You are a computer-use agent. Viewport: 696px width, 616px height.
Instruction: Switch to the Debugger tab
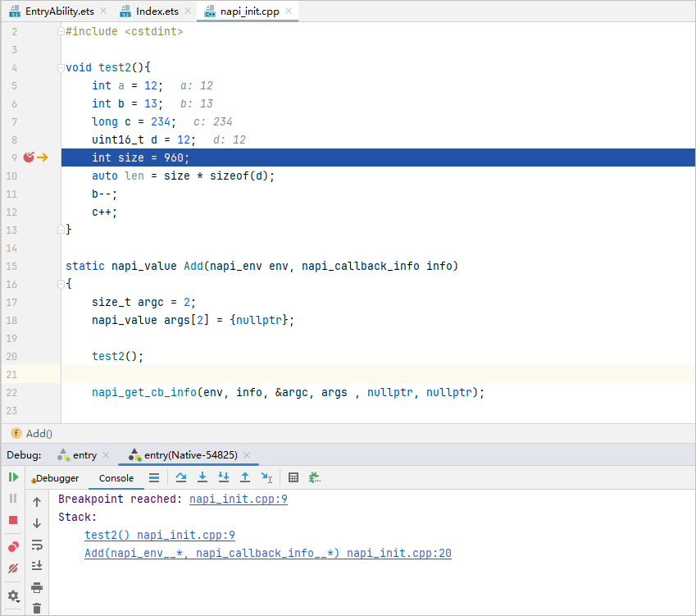[x=57, y=478]
